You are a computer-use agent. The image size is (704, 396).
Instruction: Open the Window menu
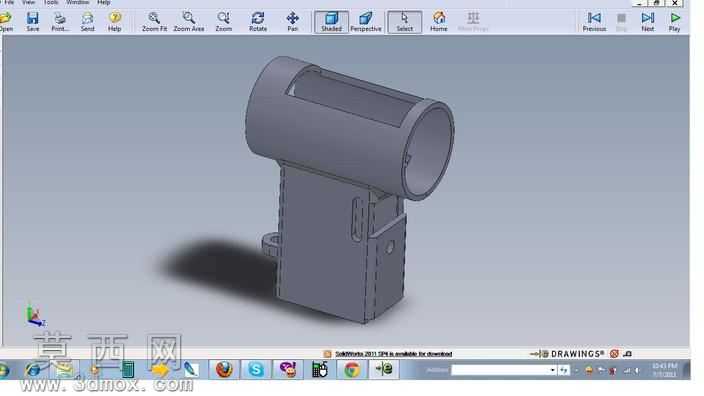point(78,3)
